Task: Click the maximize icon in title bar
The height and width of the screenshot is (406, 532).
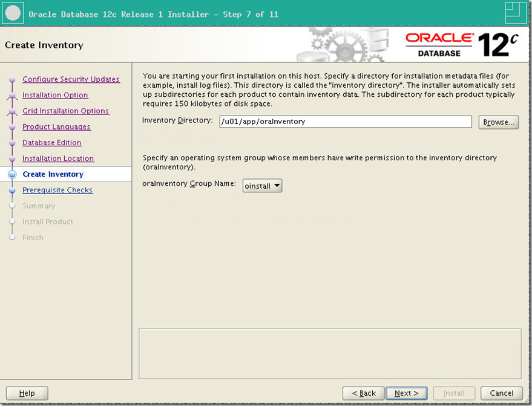Action: 516,13
